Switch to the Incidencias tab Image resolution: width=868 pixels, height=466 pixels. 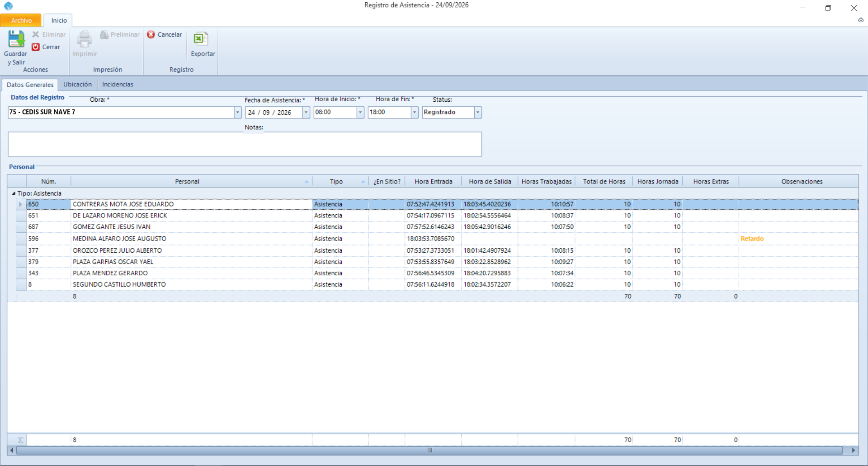[x=118, y=85]
